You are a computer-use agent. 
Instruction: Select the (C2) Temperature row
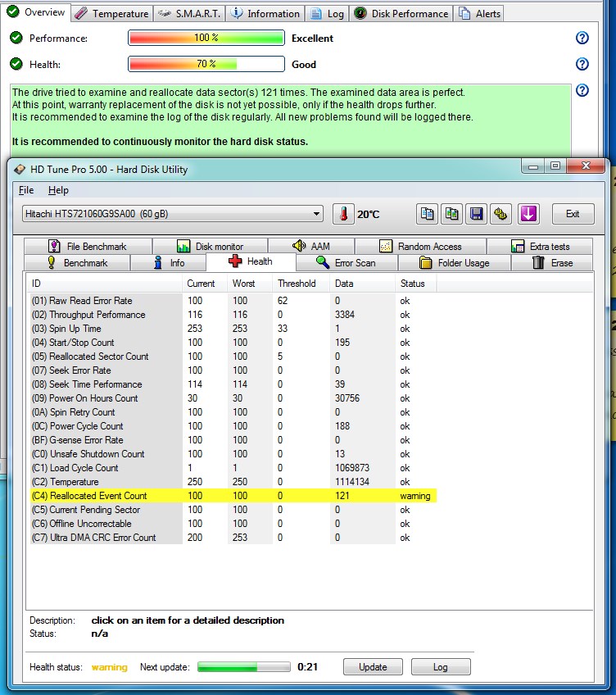coord(233,482)
